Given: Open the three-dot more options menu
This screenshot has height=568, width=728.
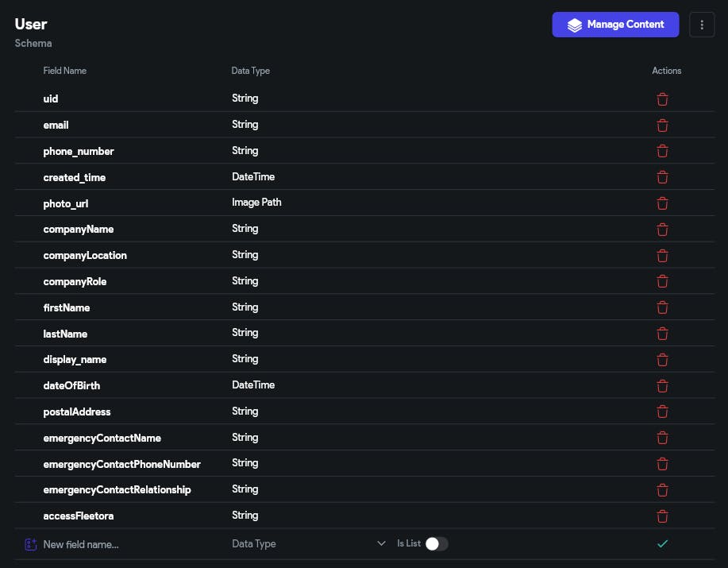Looking at the screenshot, I should pos(702,25).
